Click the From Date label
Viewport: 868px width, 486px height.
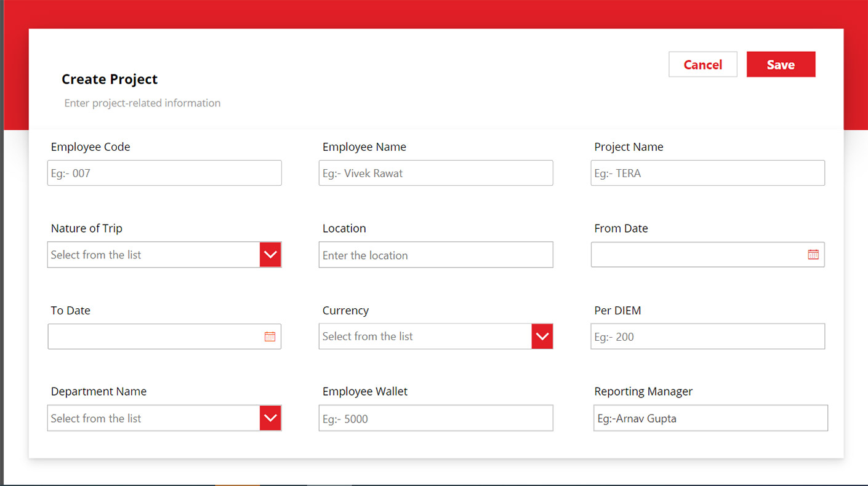click(x=621, y=228)
